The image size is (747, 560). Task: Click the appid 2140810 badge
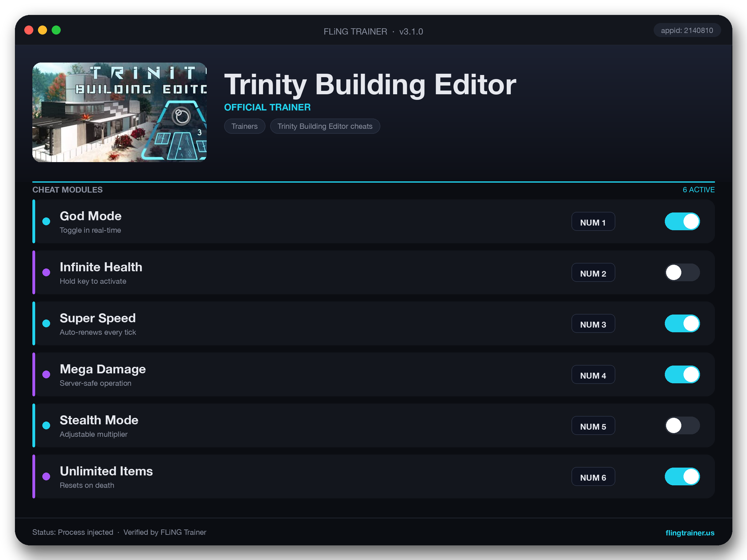(687, 30)
